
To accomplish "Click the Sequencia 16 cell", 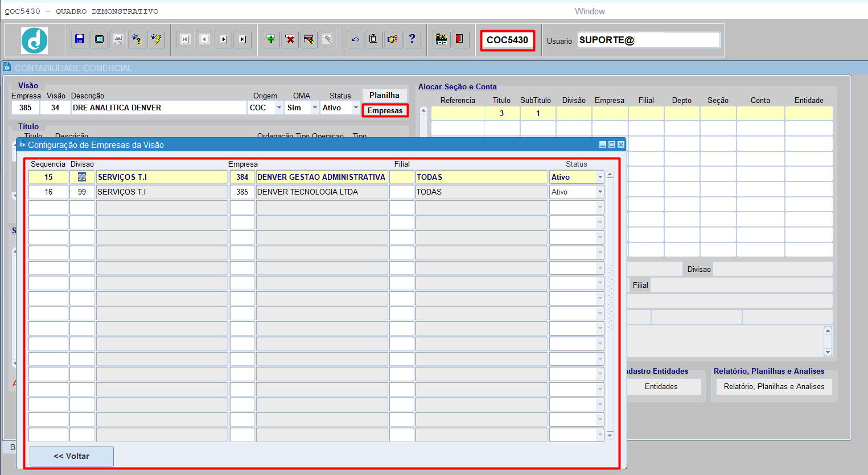I will tap(48, 192).
